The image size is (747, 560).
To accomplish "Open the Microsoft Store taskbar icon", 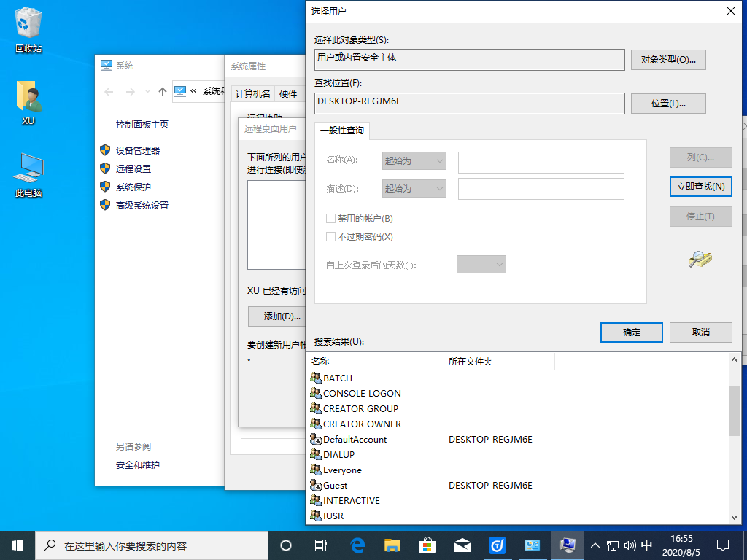I will pos(427,545).
